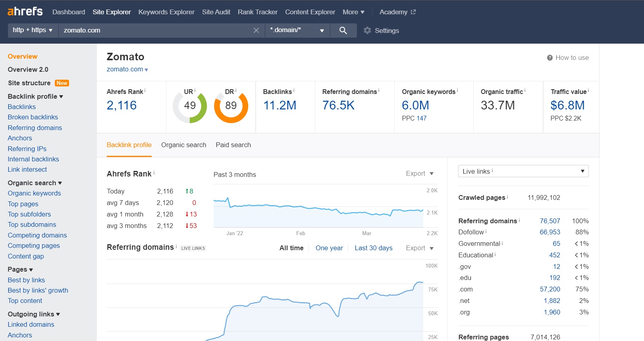Click the ahrefs logo
The width and height of the screenshot is (644, 341).
[25, 11]
